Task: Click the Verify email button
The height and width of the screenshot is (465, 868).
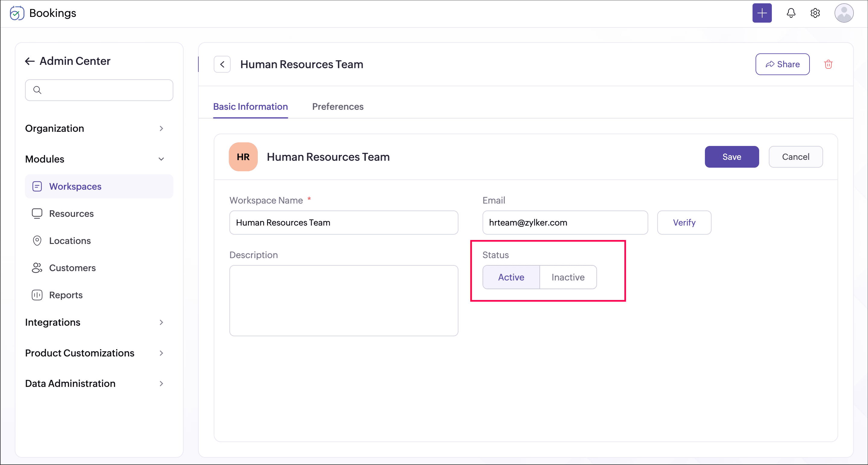Action: pyautogui.click(x=684, y=222)
